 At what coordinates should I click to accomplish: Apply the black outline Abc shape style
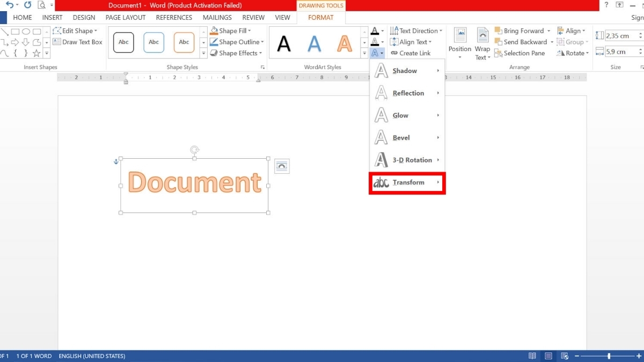tap(123, 42)
